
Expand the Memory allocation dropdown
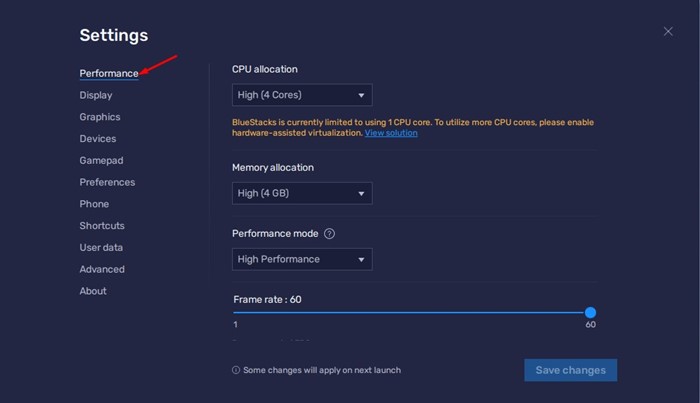pyautogui.click(x=302, y=193)
